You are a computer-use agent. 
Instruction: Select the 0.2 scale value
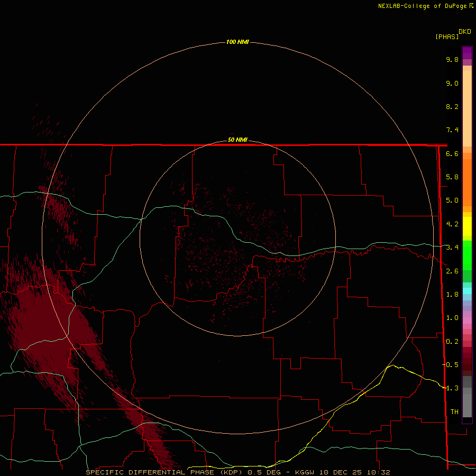click(452, 342)
